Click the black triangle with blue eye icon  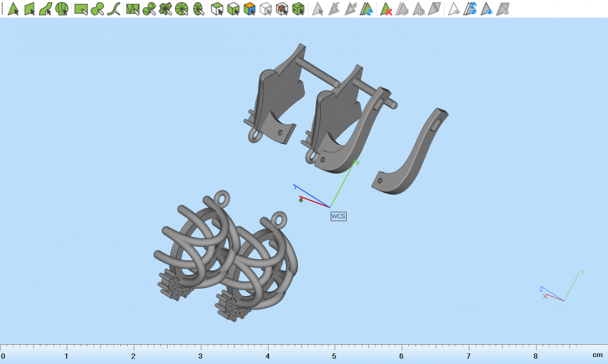coord(487,9)
